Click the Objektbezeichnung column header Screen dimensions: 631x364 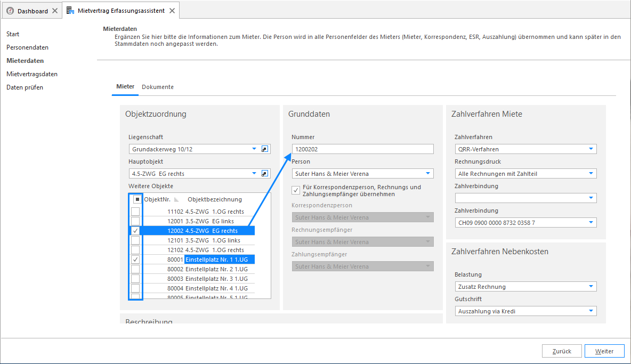click(215, 199)
